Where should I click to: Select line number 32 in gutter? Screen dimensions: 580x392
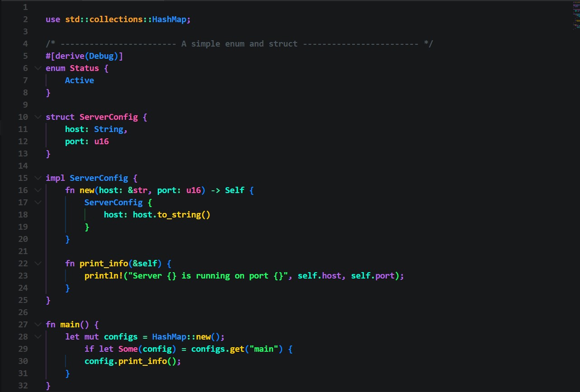click(x=23, y=386)
